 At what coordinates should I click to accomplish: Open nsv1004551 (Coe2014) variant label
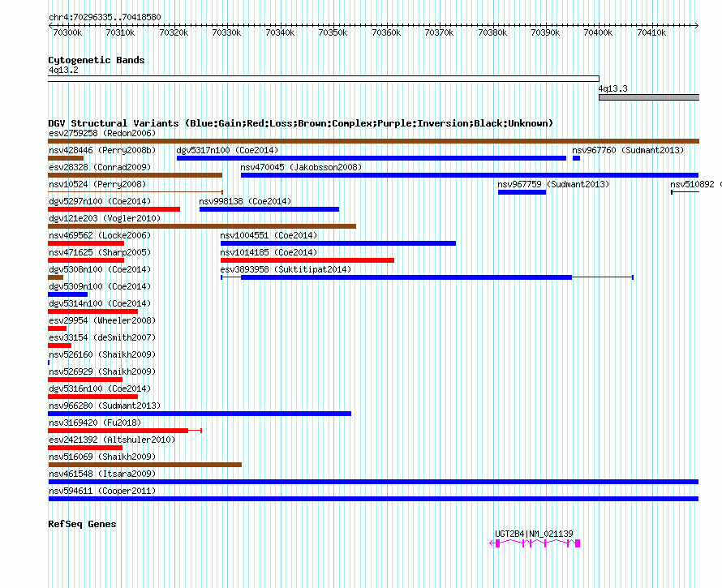point(269,235)
